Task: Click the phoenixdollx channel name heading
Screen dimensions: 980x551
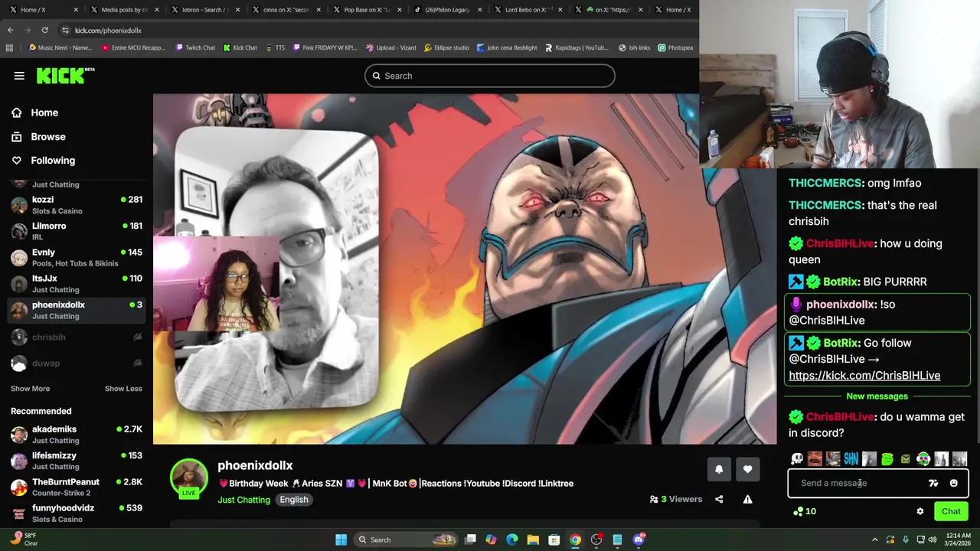Action: tap(255, 465)
